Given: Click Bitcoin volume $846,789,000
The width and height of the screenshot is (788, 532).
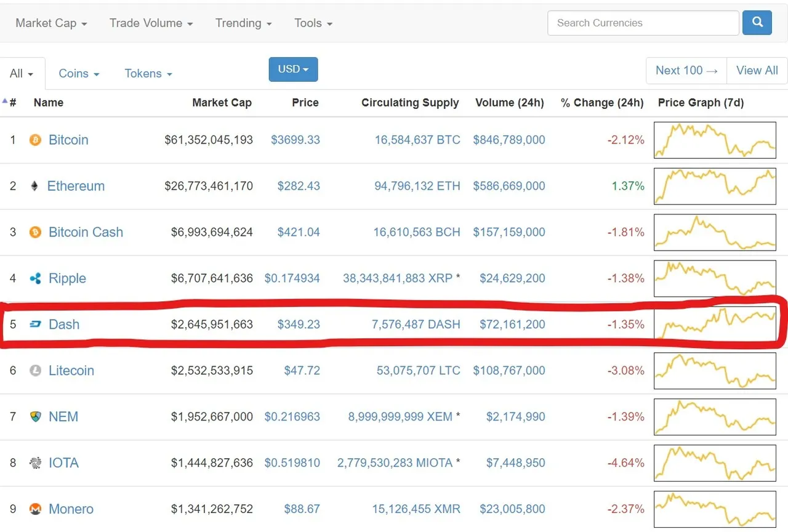Looking at the screenshot, I should click(509, 140).
